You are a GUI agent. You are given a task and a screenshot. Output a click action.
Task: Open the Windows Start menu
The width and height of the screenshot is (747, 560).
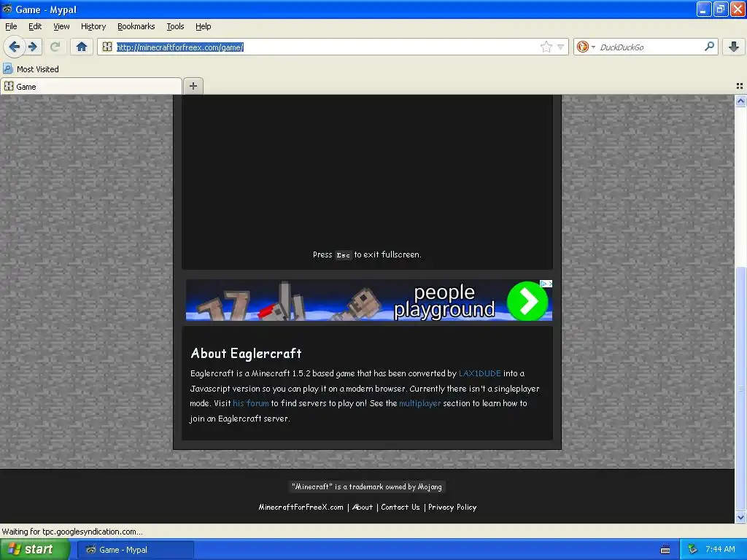coord(35,550)
